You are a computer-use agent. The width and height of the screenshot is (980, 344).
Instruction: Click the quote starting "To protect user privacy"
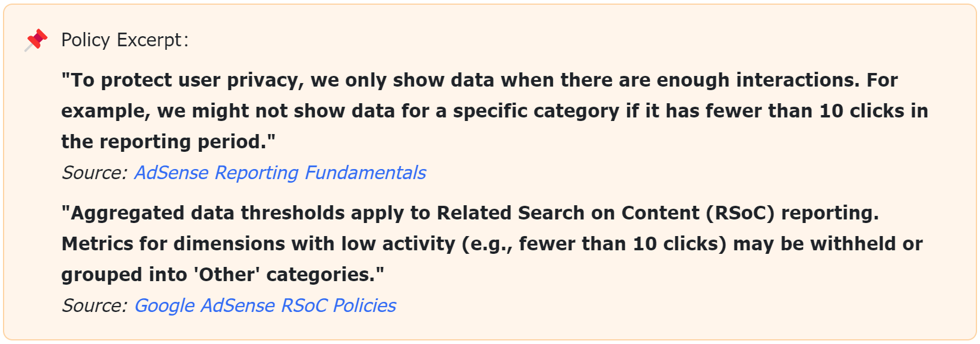point(494,111)
